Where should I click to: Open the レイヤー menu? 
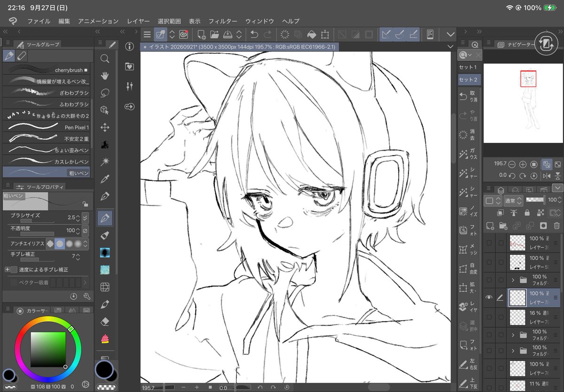pos(138,21)
